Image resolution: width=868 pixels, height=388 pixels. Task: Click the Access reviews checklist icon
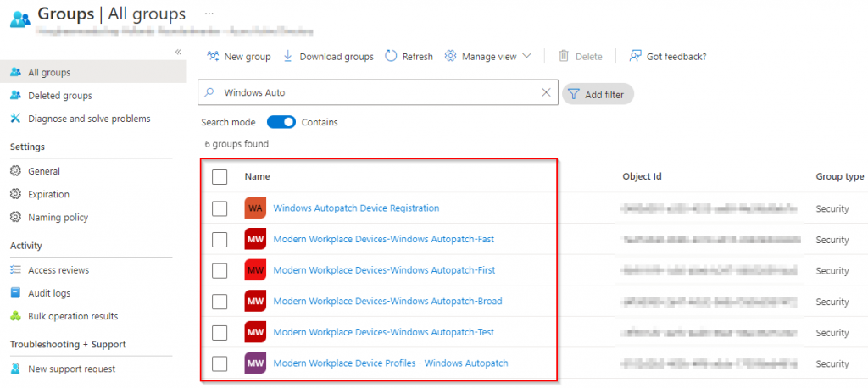click(x=15, y=270)
